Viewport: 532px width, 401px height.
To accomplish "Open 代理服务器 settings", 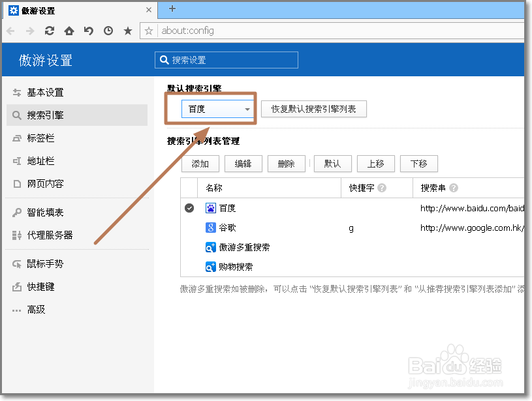I will coord(77,235).
